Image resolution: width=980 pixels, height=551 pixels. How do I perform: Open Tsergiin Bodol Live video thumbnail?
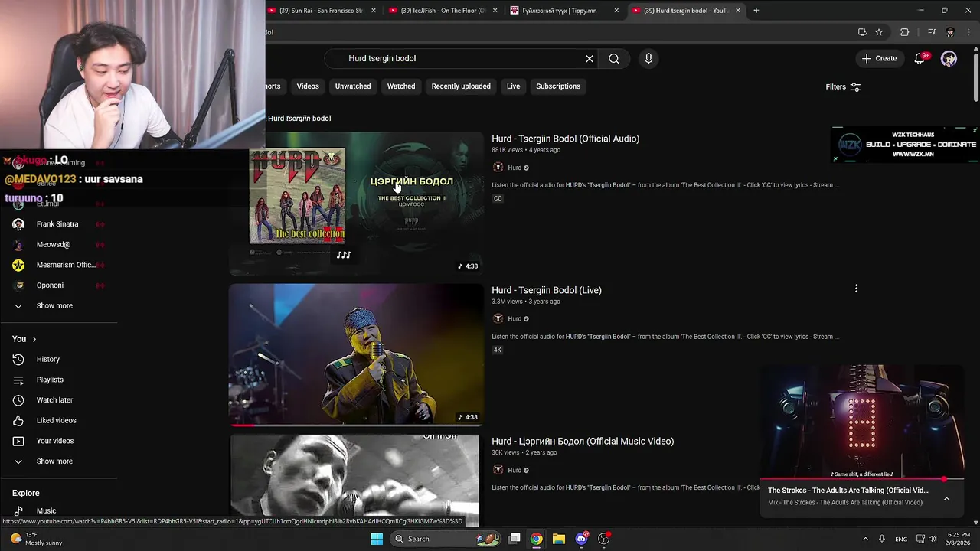click(356, 354)
